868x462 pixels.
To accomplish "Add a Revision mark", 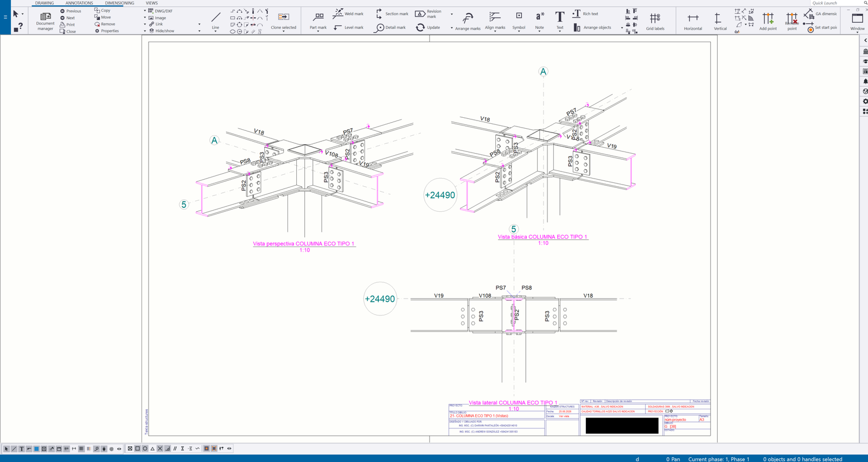I will [x=429, y=14].
